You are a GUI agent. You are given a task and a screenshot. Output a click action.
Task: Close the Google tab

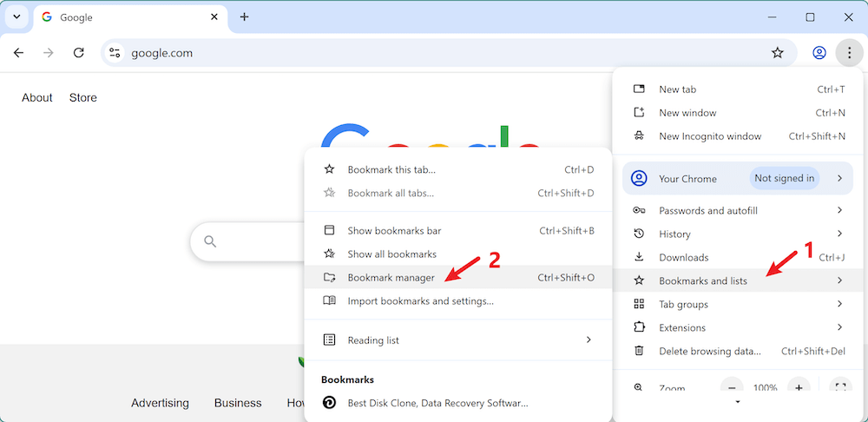point(214,17)
